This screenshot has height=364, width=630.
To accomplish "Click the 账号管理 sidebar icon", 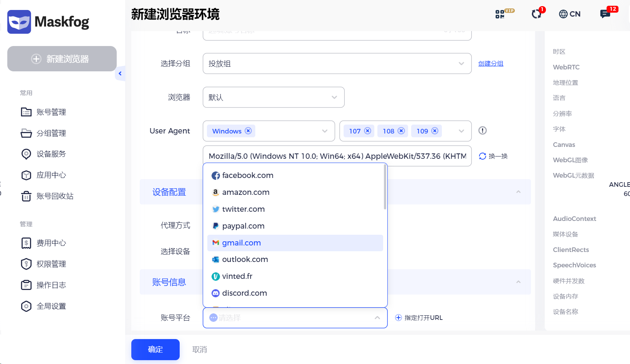I will (x=26, y=112).
